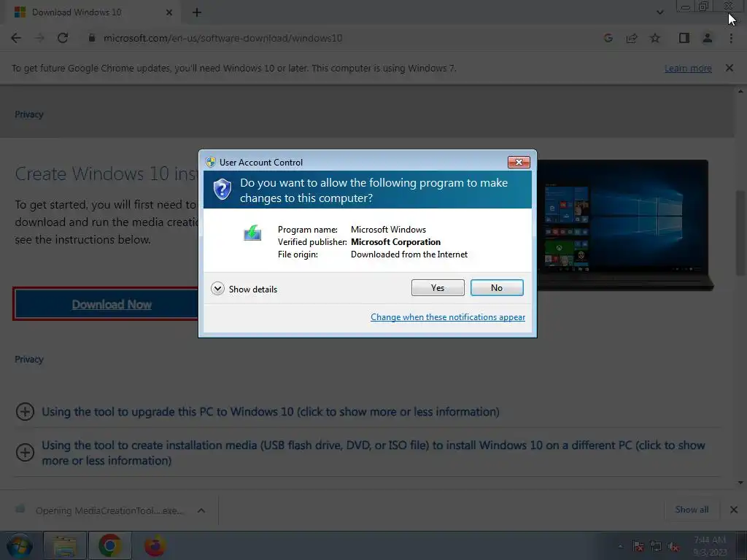Open the download item options chevron
The width and height of the screenshot is (747, 560).
tap(201, 510)
